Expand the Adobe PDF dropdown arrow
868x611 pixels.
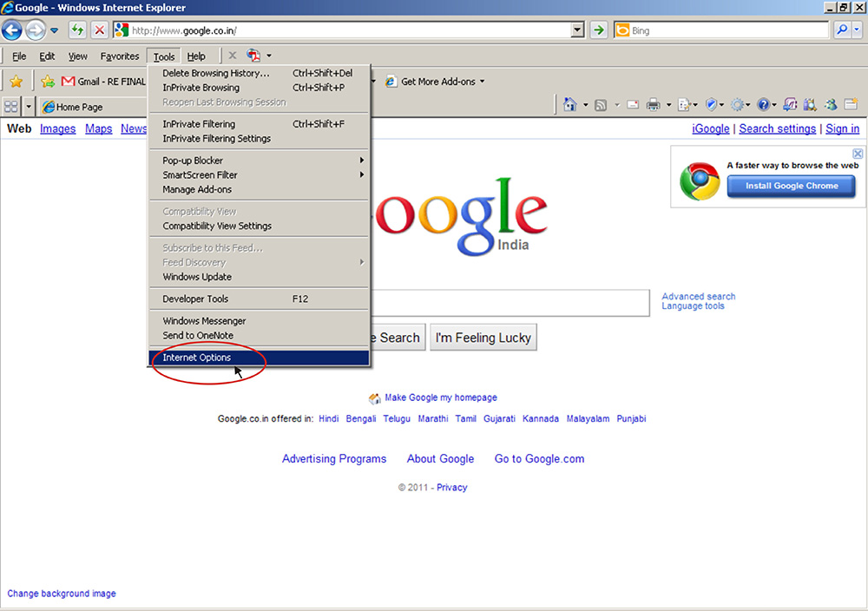coord(269,56)
